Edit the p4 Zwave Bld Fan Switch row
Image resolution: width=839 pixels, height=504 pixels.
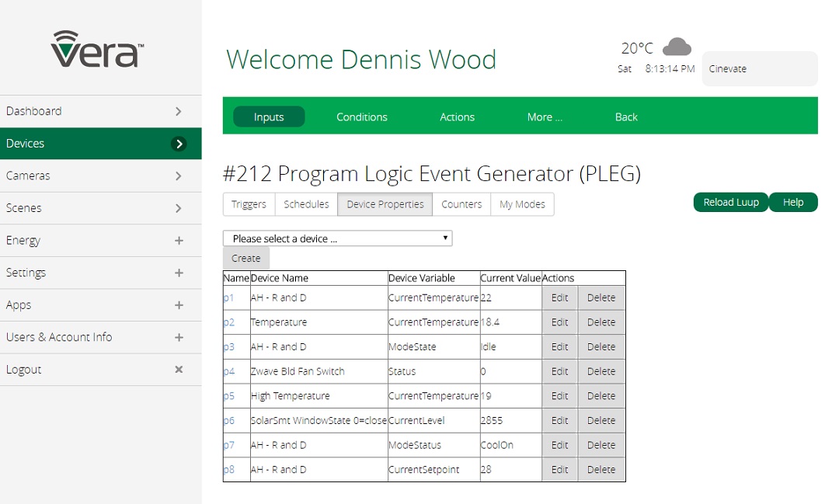(x=559, y=371)
